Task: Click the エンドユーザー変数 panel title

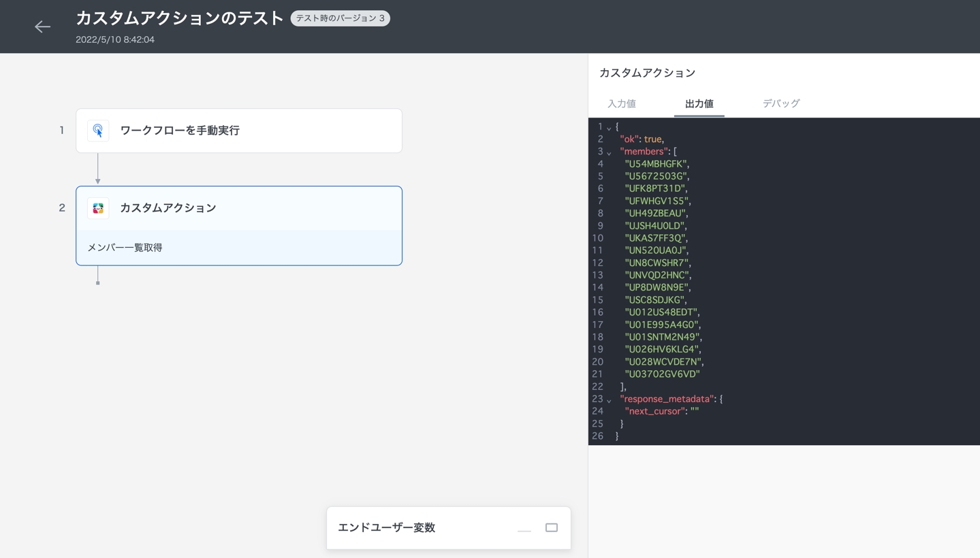Action: coord(386,528)
